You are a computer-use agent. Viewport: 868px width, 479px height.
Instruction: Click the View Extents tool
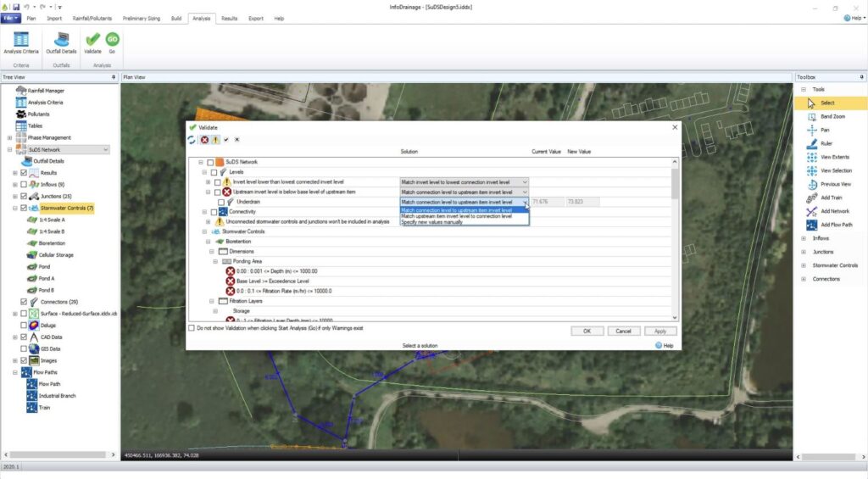pos(834,158)
